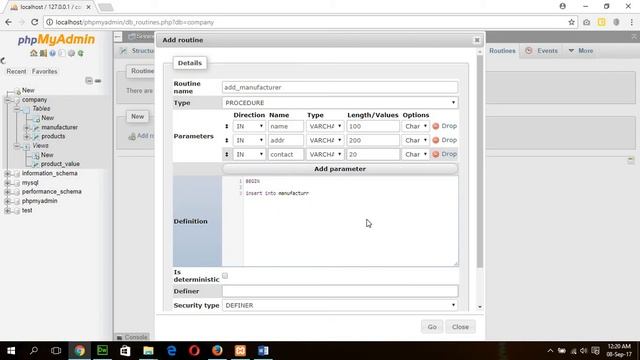Close the Add routine dialog with X
Image resolution: width=640 pixels, height=360 pixels.
477,40
